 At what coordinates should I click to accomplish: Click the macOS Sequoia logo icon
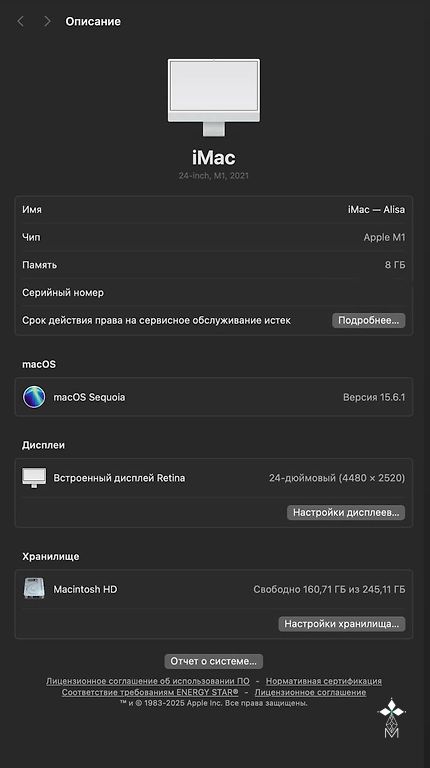click(x=34, y=397)
